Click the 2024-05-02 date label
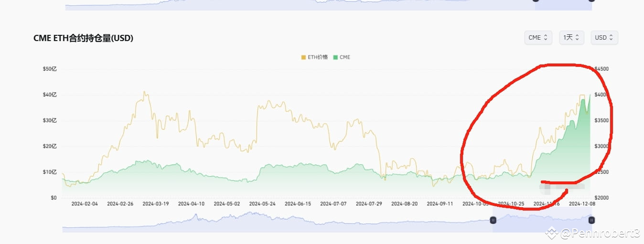Viewport: 644px width, 244px height. 226,203
